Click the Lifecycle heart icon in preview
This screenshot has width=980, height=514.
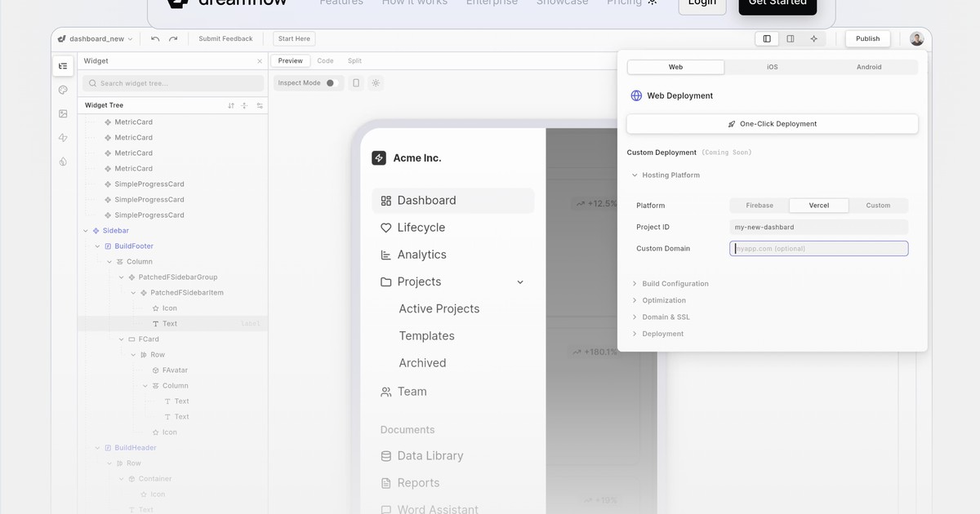(x=386, y=228)
